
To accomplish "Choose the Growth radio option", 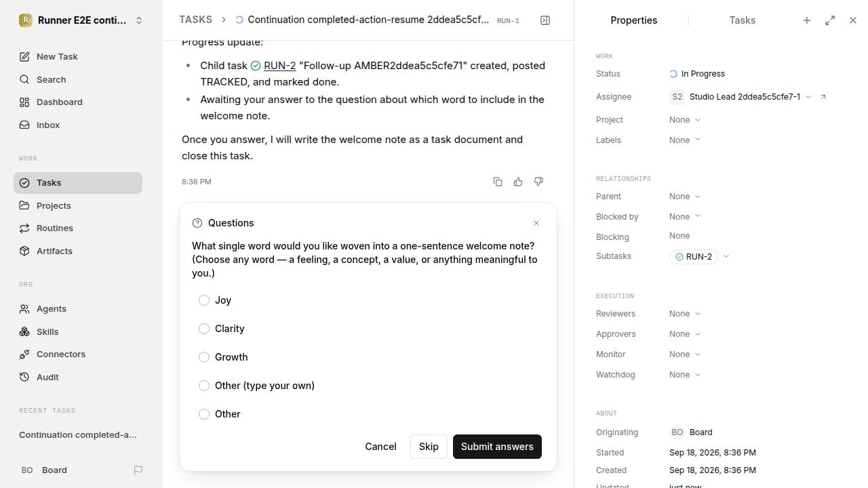I will pos(204,357).
